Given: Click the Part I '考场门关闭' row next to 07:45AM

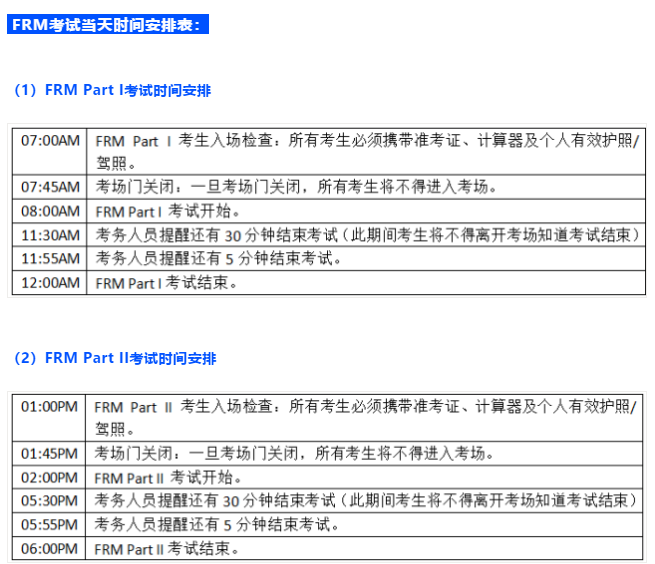Looking at the screenshot, I should [366, 187].
